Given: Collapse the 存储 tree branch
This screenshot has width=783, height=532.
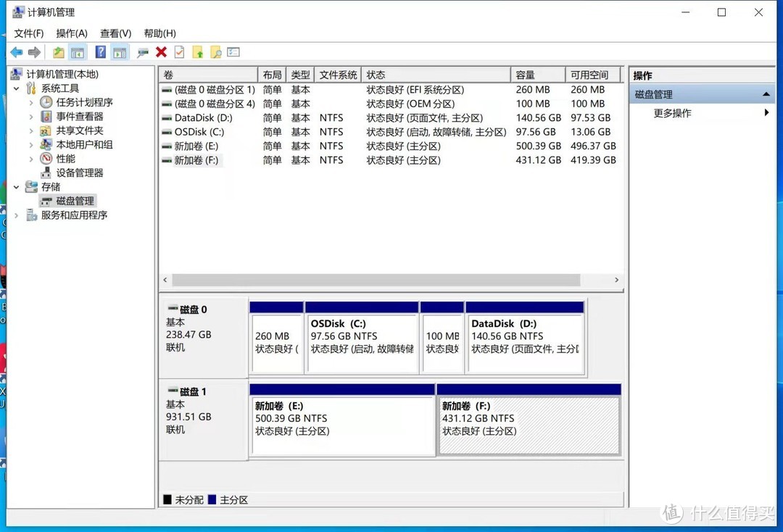Looking at the screenshot, I should (x=16, y=186).
